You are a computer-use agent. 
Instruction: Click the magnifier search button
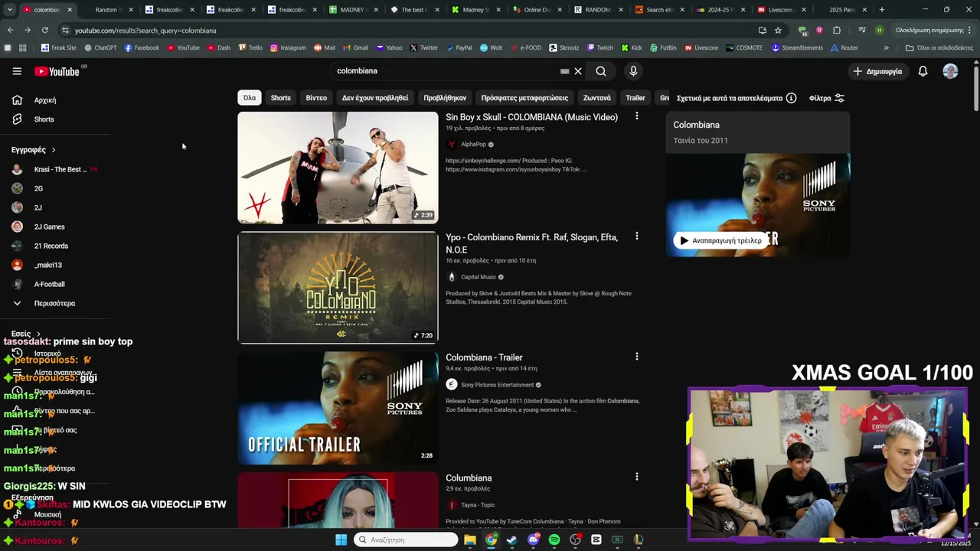click(x=601, y=71)
